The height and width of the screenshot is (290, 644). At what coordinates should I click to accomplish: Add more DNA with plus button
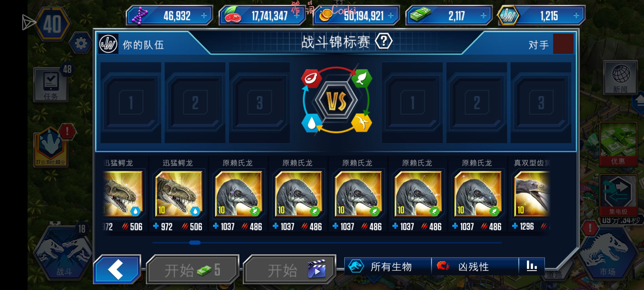pos(204,16)
